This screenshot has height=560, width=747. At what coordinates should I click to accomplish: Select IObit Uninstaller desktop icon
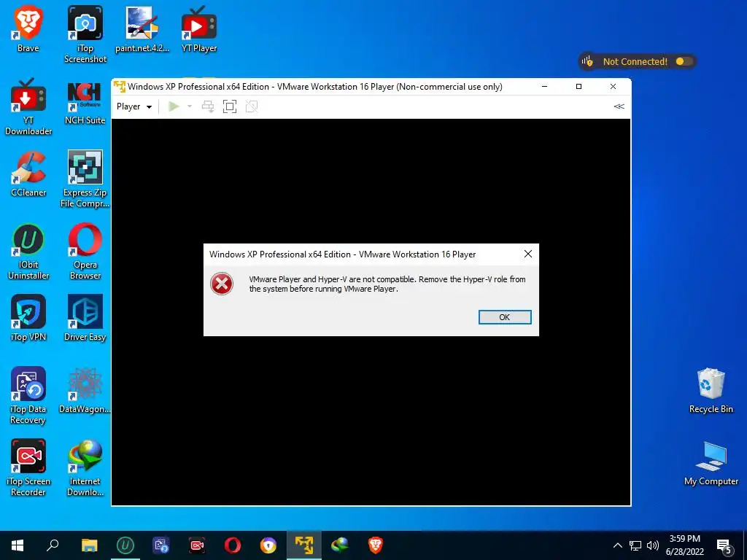(x=28, y=252)
